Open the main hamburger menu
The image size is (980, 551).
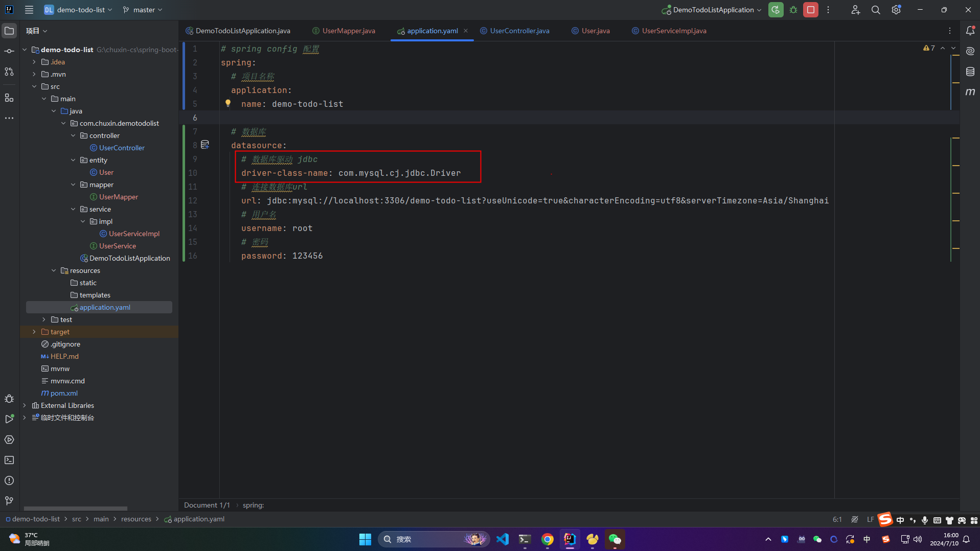click(x=29, y=10)
